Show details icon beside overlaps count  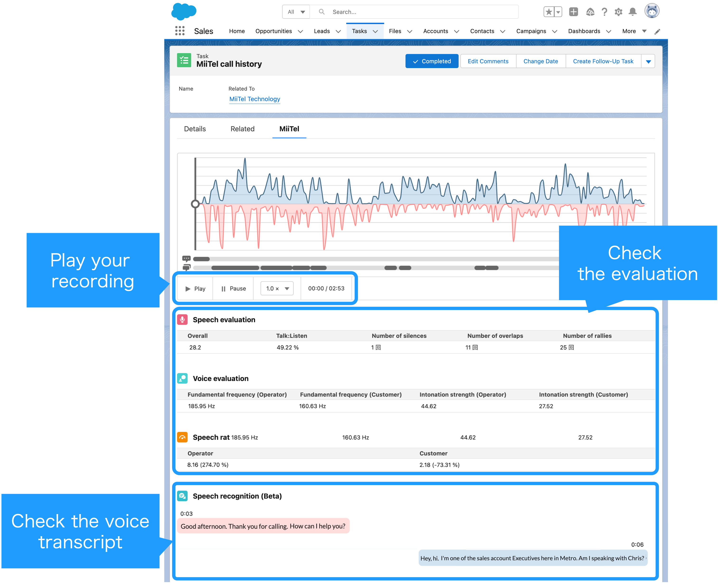(475, 347)
